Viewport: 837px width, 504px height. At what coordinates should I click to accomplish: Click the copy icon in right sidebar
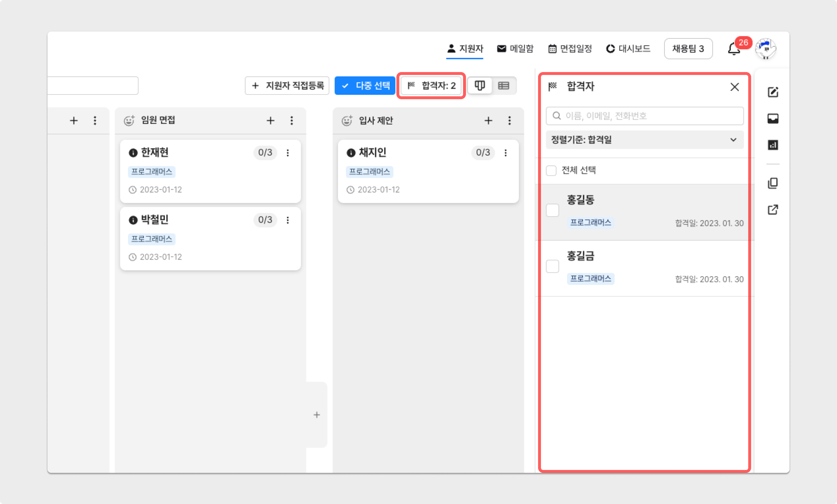click(x=773, y=183)
